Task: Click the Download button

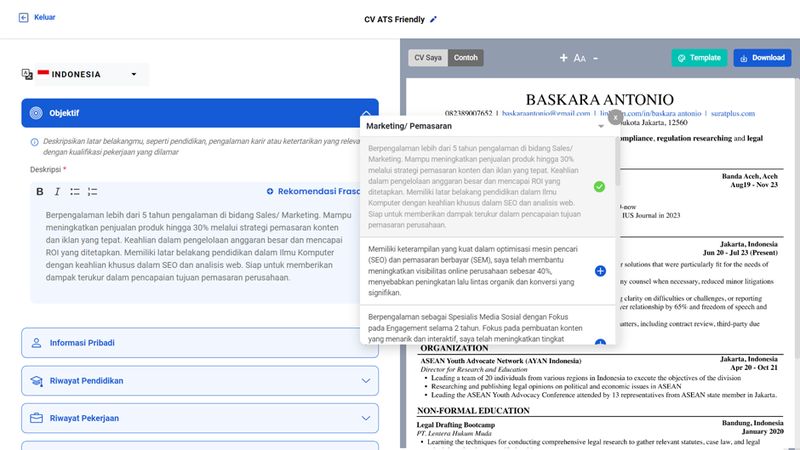Action: (762, 58)
